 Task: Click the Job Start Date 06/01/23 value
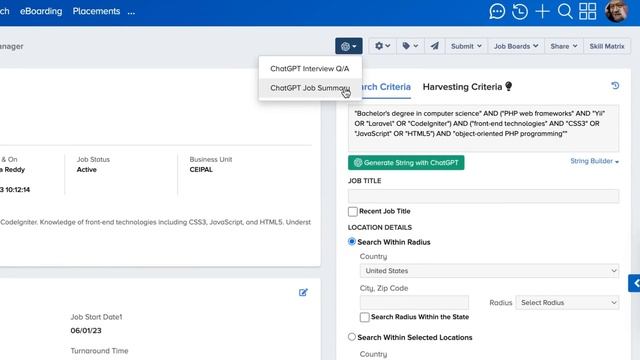[86, 331]
